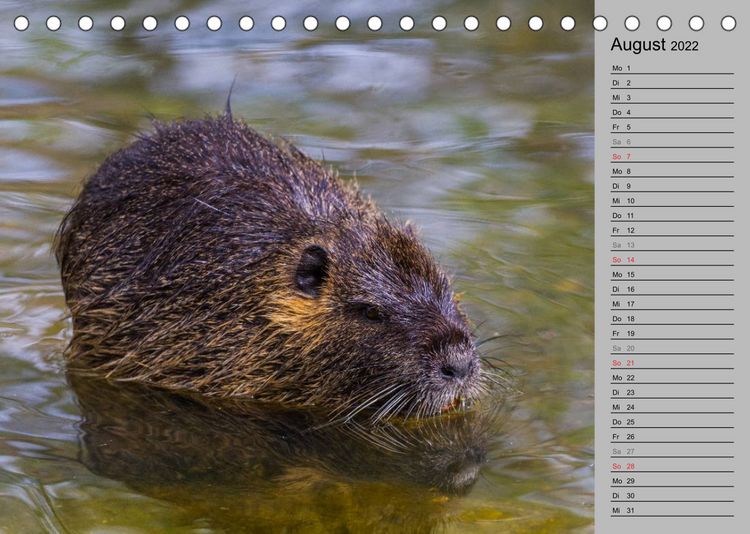
Task: Select the 'Fr 26' date row
Action: coord(672,437)
